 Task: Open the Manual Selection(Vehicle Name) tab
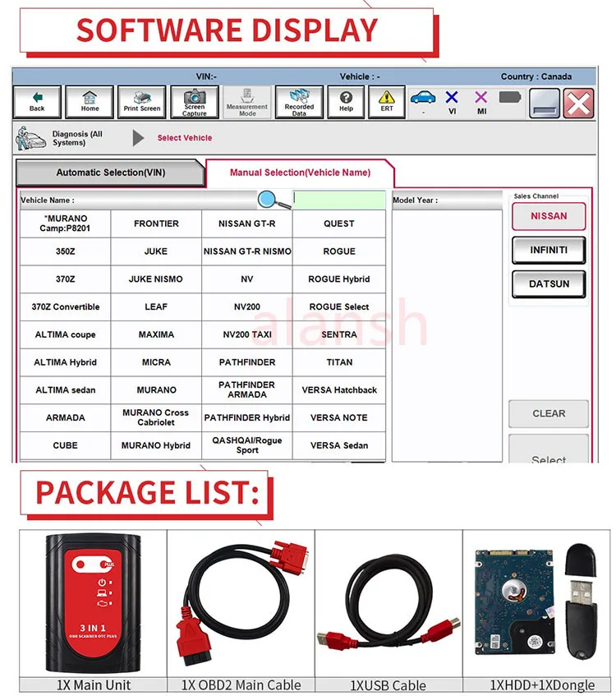click(x=300, y=173)
